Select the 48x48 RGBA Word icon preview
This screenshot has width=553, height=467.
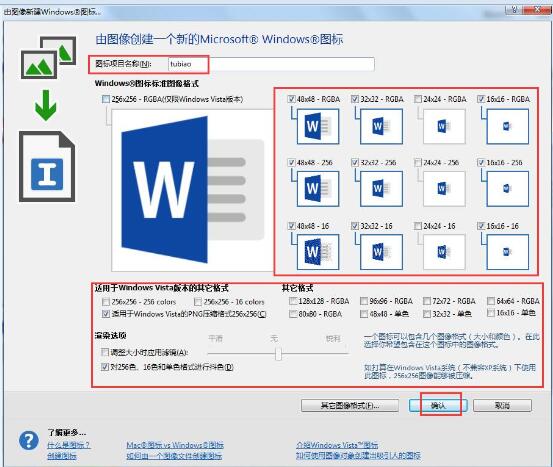(x=318, y=126)
